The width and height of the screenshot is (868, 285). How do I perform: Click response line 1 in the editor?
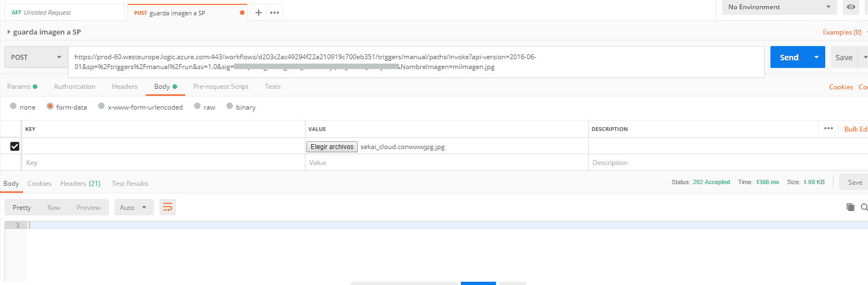(447, 225)
